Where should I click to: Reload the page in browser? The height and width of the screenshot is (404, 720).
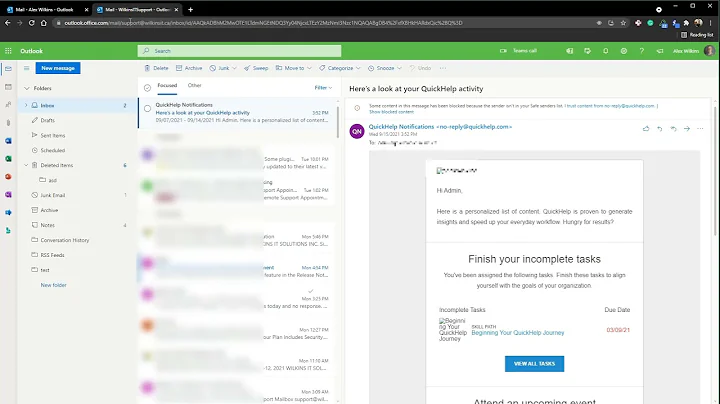[x=31, y=22]
